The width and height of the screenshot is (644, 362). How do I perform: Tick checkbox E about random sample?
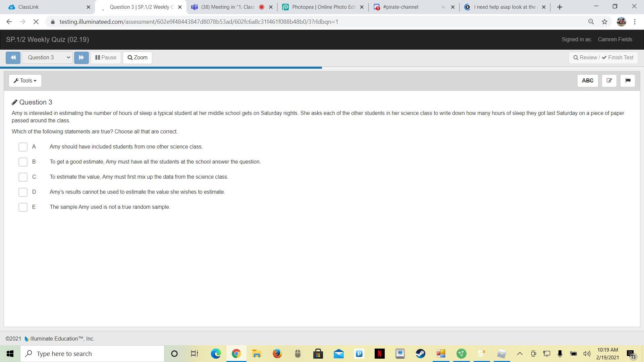pos(23,207)
